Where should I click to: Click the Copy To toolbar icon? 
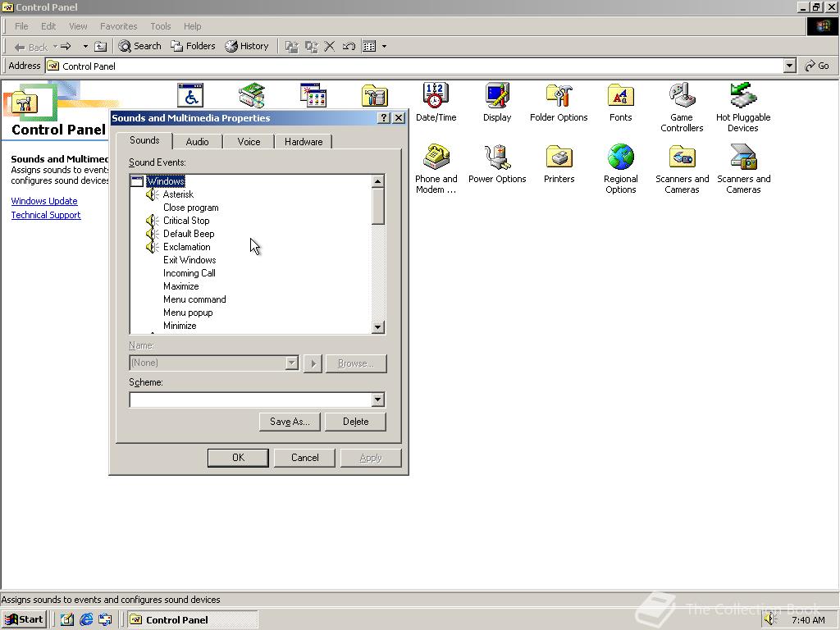(x=311, y=47)
